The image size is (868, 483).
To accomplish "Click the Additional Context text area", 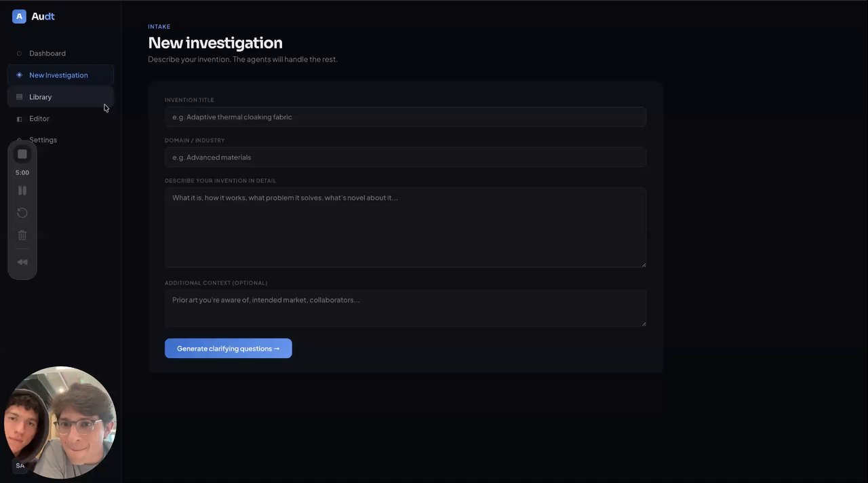I will pos(405,308).
